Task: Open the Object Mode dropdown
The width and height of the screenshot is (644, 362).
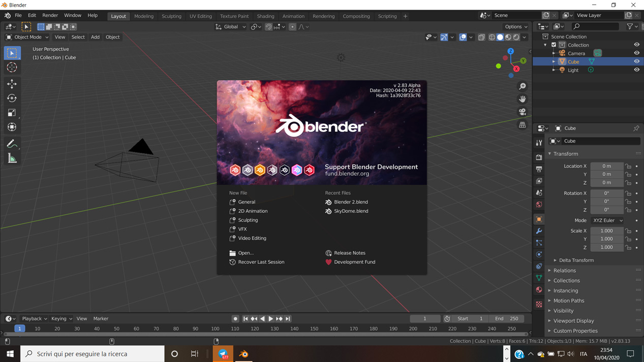Action: tap(27, 37)
